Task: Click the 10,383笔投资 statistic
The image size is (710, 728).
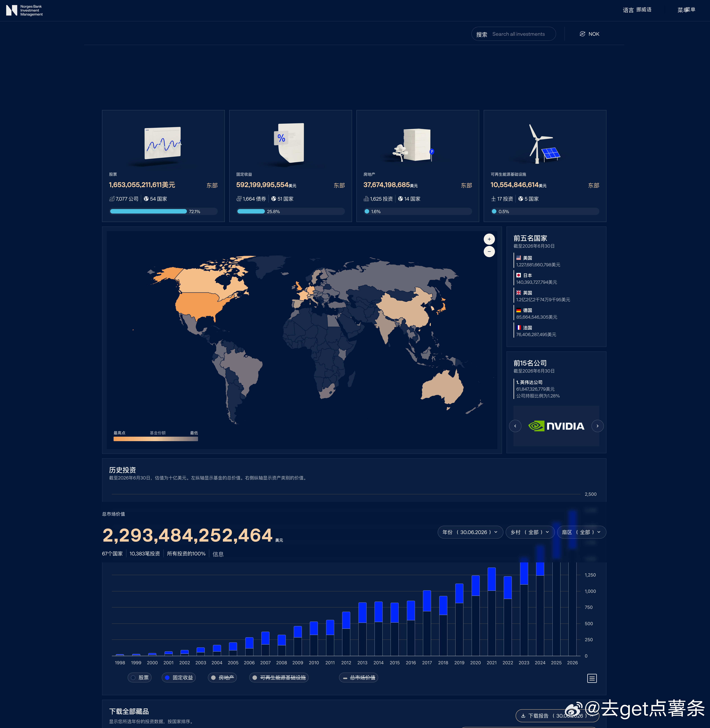Action: click(145, 554)
